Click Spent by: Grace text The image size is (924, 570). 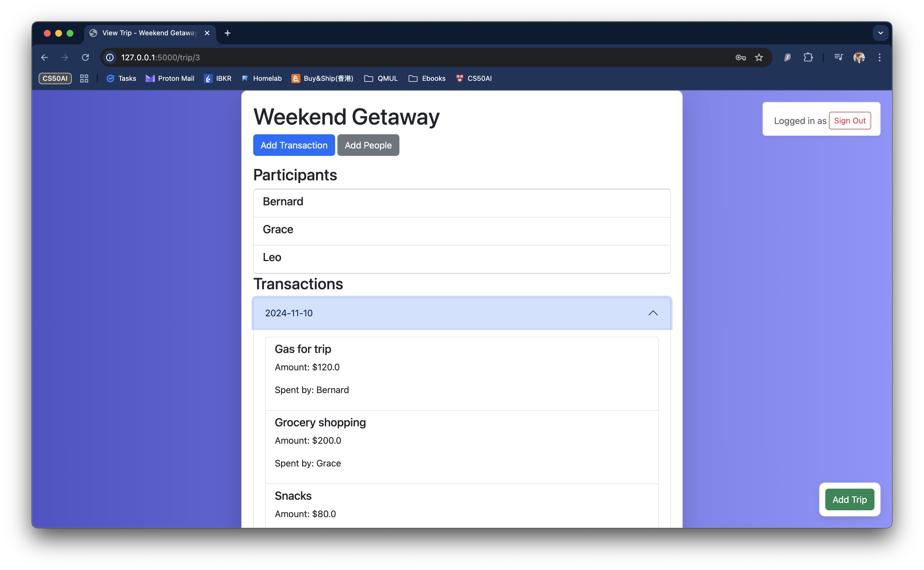(x=308, y=463)
